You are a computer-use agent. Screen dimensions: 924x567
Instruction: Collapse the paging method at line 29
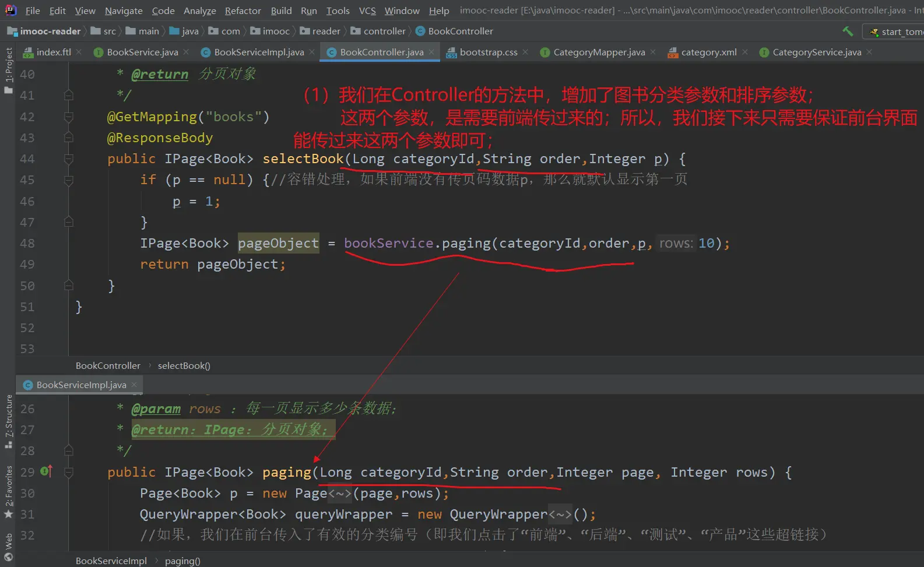coord(69,472)
